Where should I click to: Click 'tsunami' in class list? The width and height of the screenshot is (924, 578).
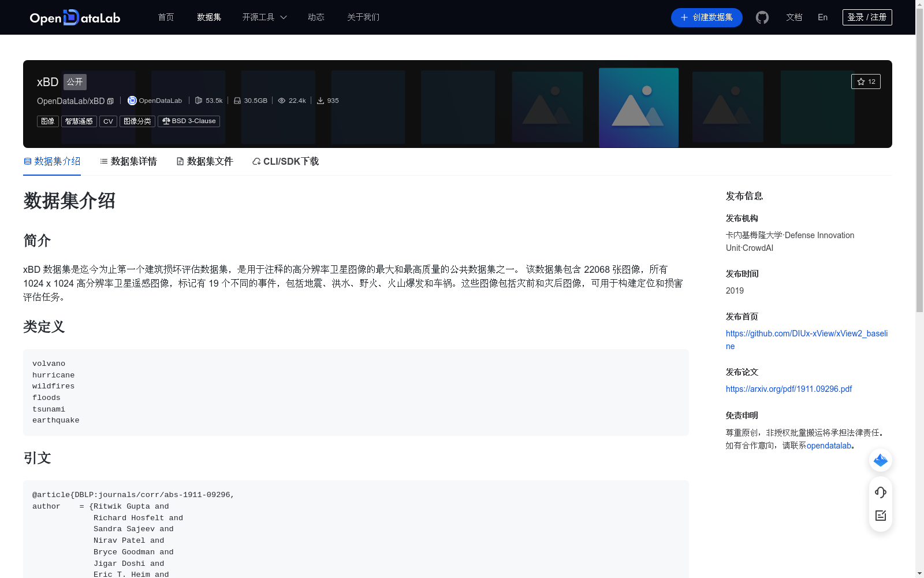click(x=49, y=409)
